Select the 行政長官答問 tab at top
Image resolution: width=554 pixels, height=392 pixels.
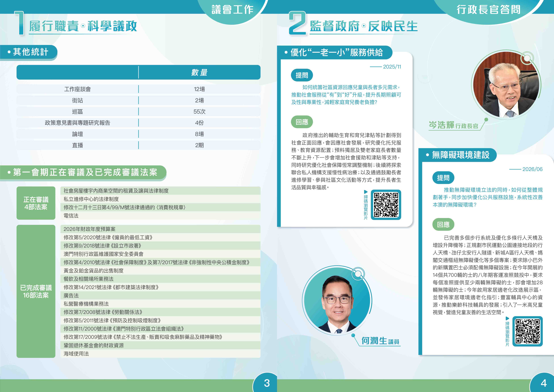coord(488,10)
